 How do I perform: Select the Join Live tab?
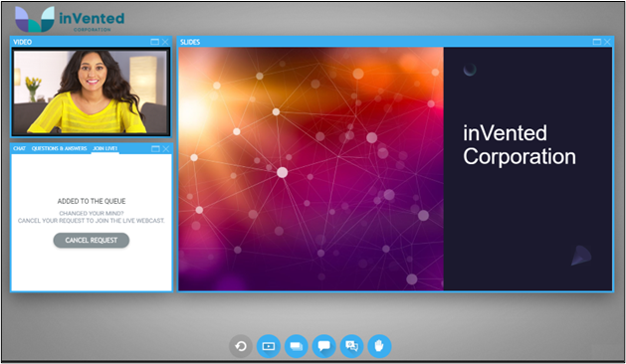(105, 148)
